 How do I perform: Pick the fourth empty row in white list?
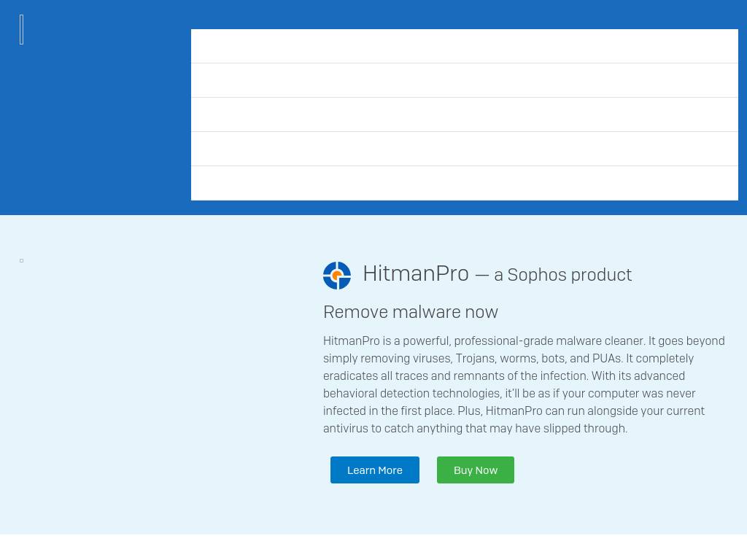pyautogui.click(x=464, y=149)
